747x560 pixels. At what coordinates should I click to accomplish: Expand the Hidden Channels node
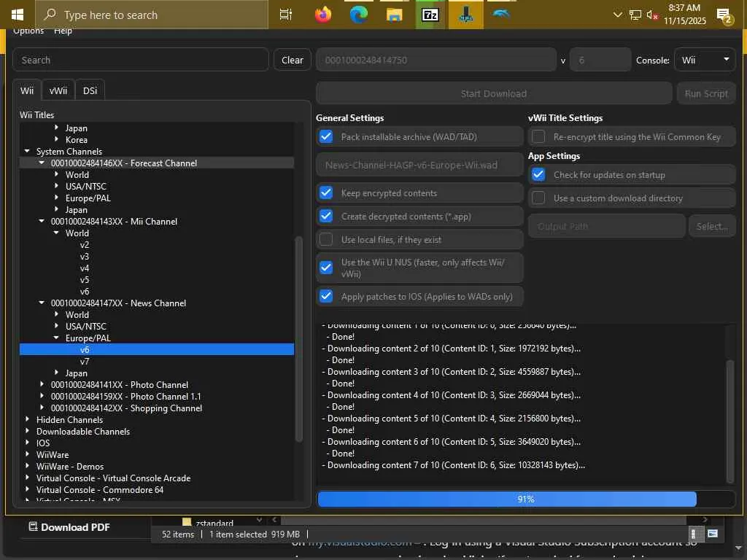click(27, 419)
